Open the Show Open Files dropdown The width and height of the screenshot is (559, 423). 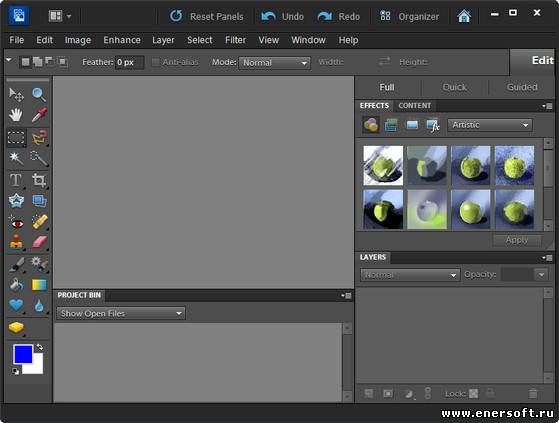pos(120,313)
